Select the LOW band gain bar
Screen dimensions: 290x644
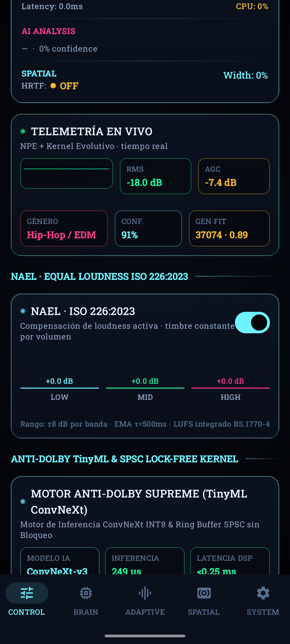tap(60, 388)
